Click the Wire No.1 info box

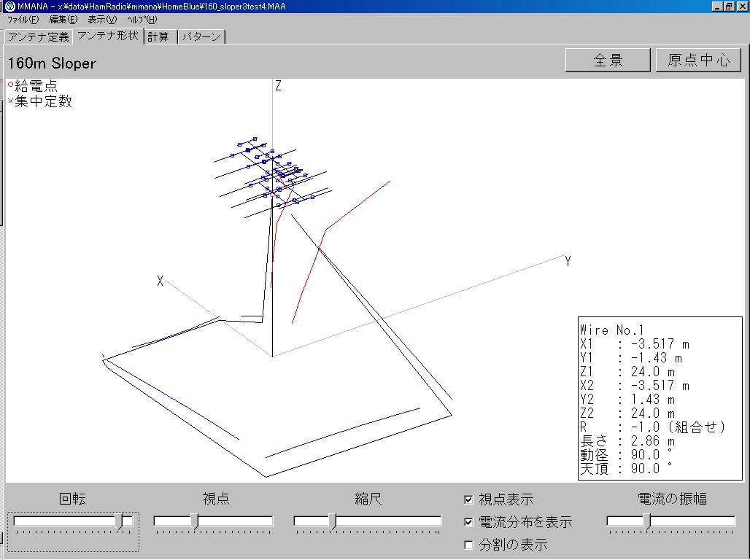[660, 398]
